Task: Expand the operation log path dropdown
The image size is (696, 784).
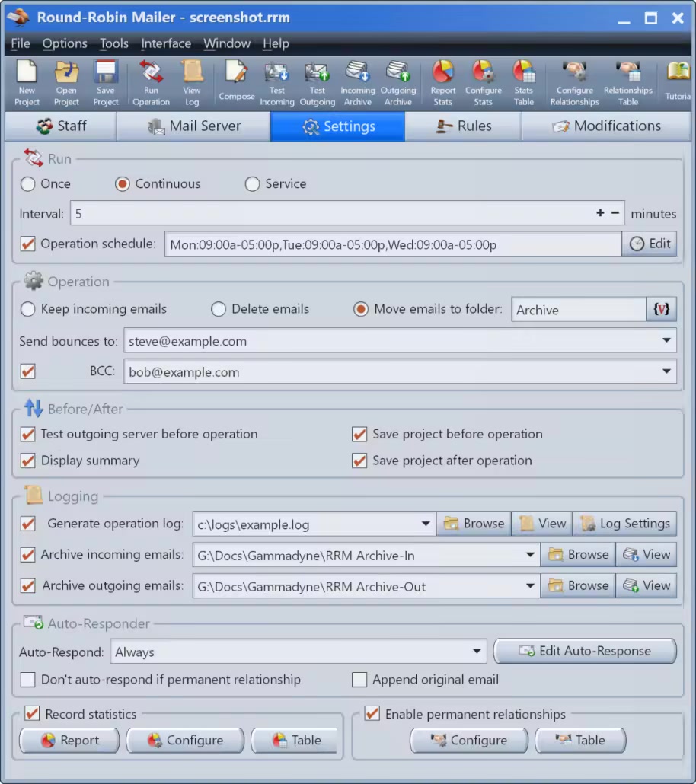Action: point(426,524)
